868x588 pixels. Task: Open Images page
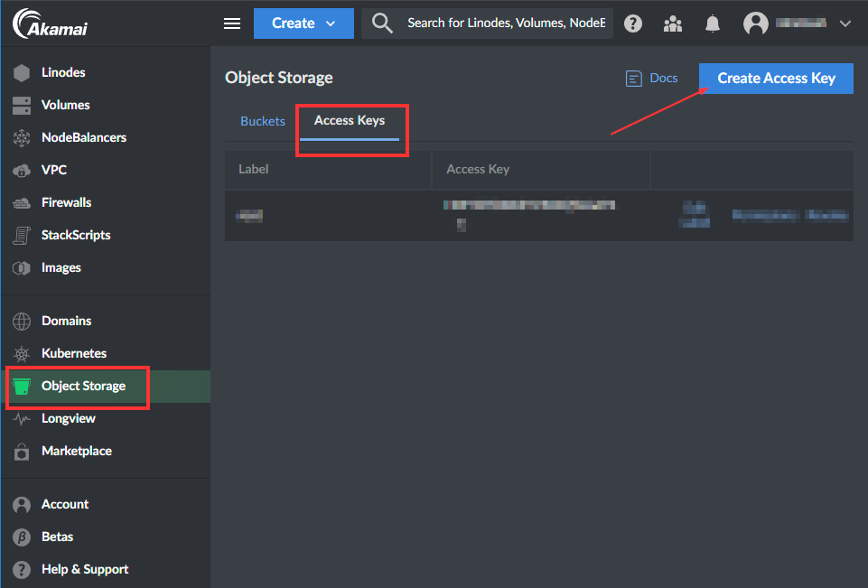pos(61,268)
